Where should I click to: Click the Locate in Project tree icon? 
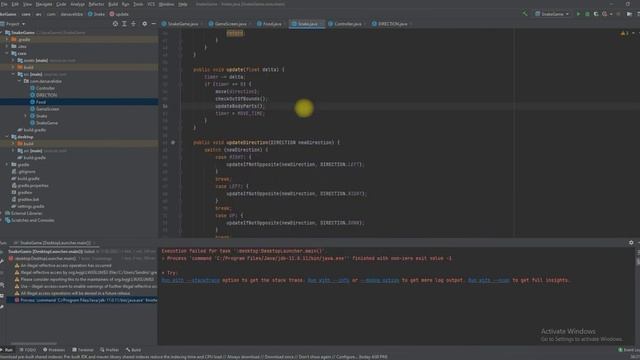click(116, 24)
